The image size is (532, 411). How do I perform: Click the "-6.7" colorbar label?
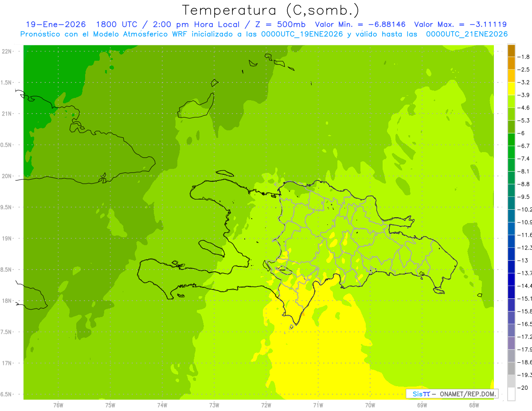(x=524, y=146)
